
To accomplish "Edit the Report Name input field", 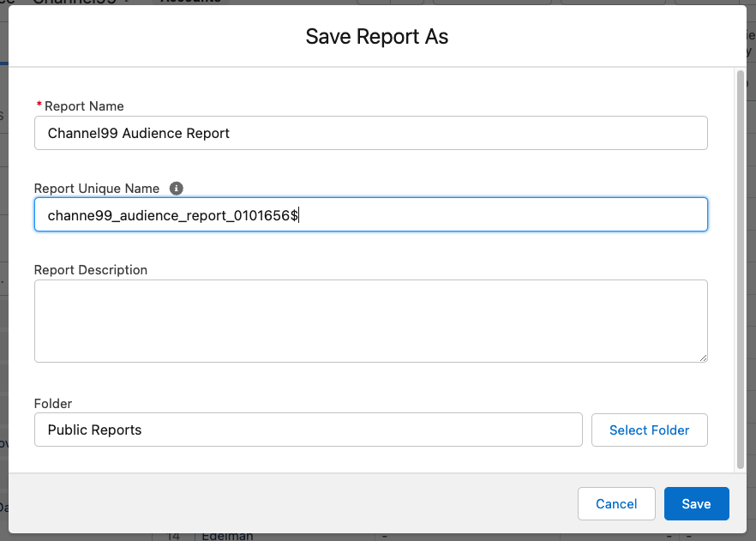I will [x=371, y=133].
